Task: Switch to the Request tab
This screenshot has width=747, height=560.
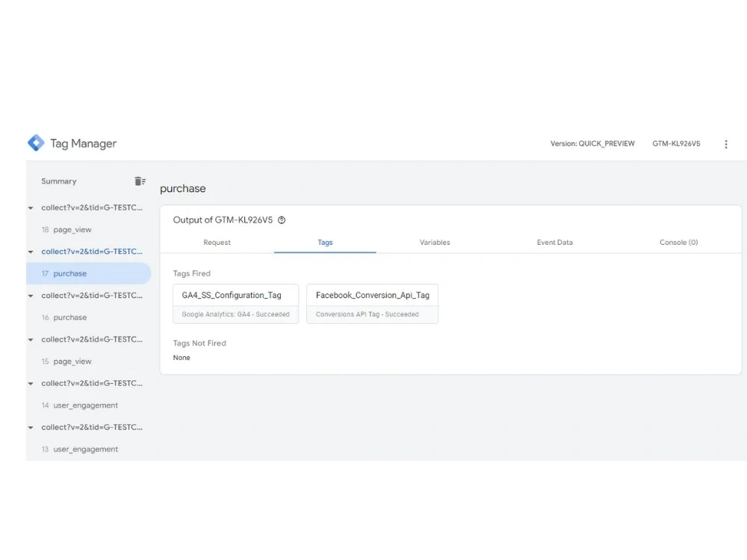Action: pyautogui.click(x=217, y=243)
